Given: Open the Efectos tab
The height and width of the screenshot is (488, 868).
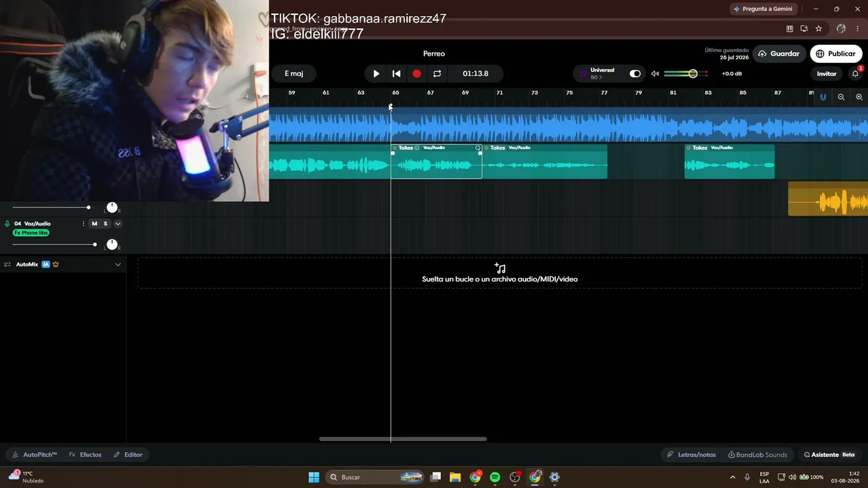Looking at the screenshot, I should coord(85,455).
